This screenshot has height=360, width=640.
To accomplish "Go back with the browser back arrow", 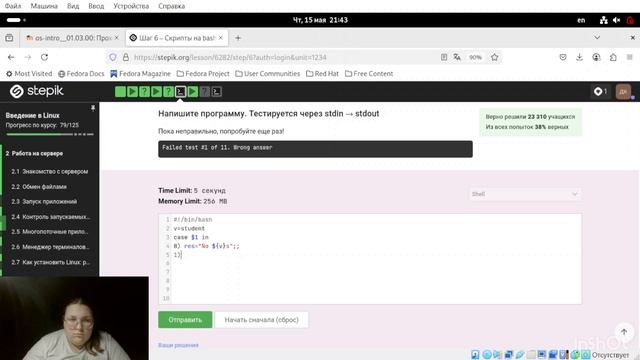I will click(x=11, y=57).
